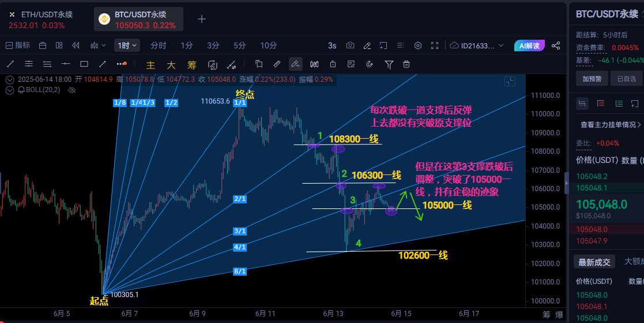Viewport: 644px width, 323px height.
Task: Click the double-left rewind replay icon
Action: click(76, 45)
